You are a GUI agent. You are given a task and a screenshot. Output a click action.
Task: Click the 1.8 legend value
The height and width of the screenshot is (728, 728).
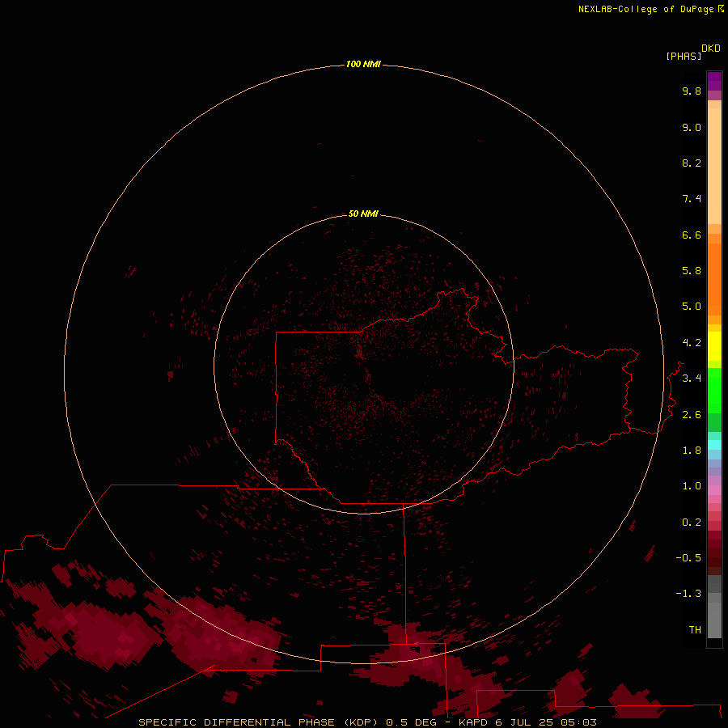tap(692, 451)
